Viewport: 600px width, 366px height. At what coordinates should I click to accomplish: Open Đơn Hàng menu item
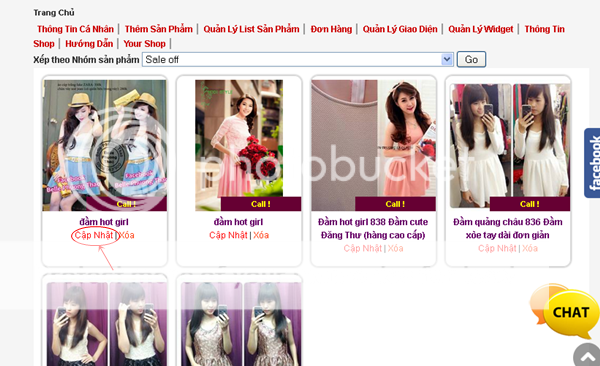(x=331, y=29)
